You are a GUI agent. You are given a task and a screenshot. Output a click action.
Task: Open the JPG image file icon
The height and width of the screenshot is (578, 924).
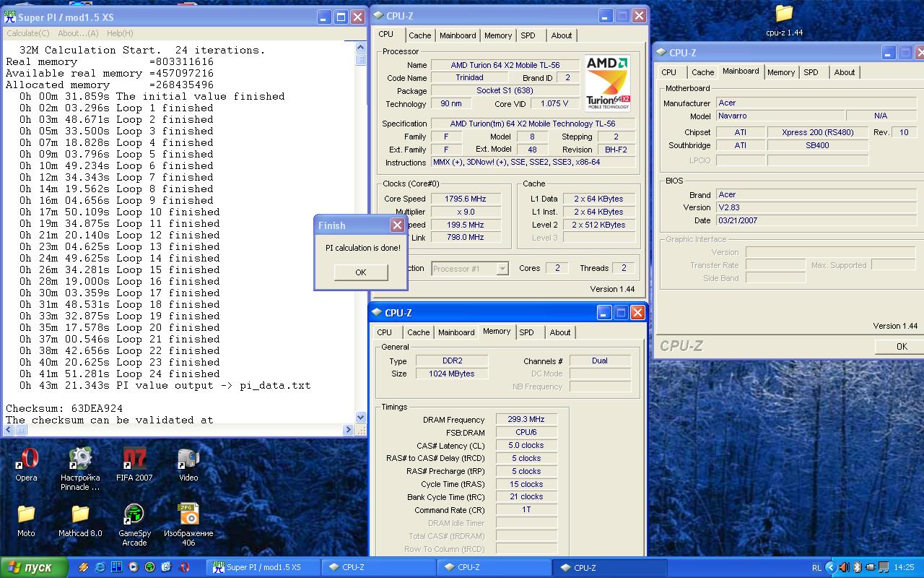(188, 525)
